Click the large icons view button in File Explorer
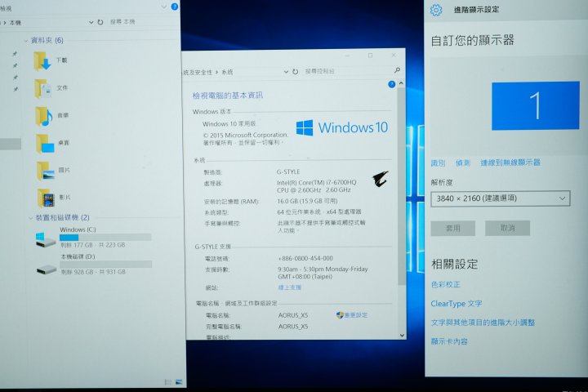Screen dimensions: 588x392 pos(179,382)
